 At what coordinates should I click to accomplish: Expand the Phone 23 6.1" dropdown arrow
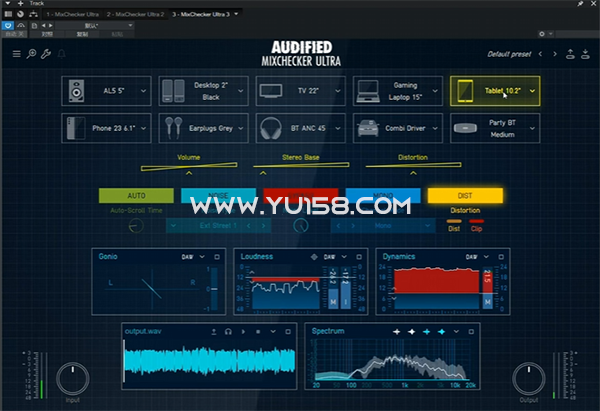(x=143, y=129)
